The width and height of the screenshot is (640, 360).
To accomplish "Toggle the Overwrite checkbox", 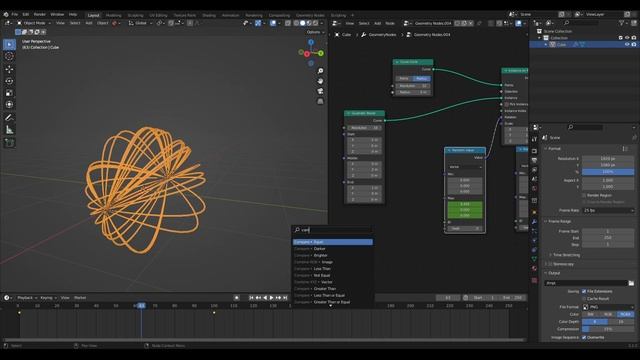I will 584,338.
